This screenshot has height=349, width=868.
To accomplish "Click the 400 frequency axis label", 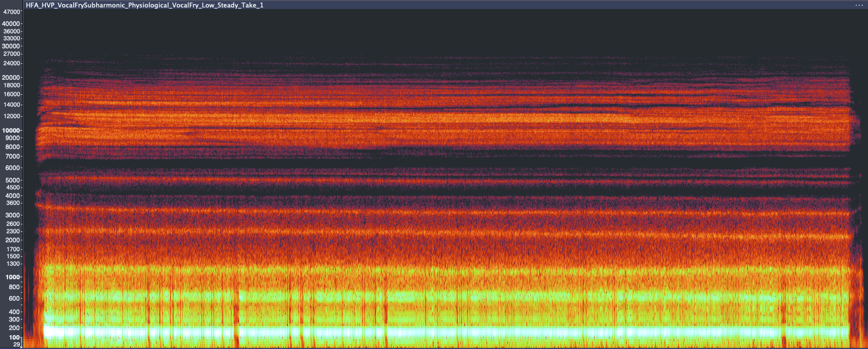I will [x=14, y=312].
